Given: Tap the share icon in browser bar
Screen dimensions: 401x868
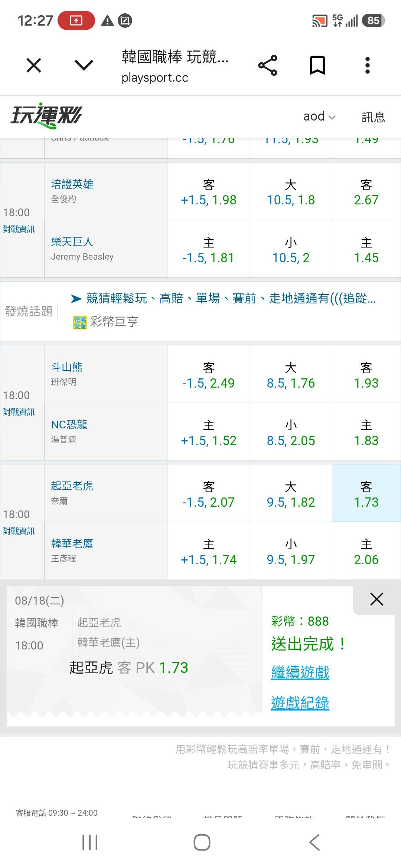Looking at the screenshot, I should click(268, 65).
